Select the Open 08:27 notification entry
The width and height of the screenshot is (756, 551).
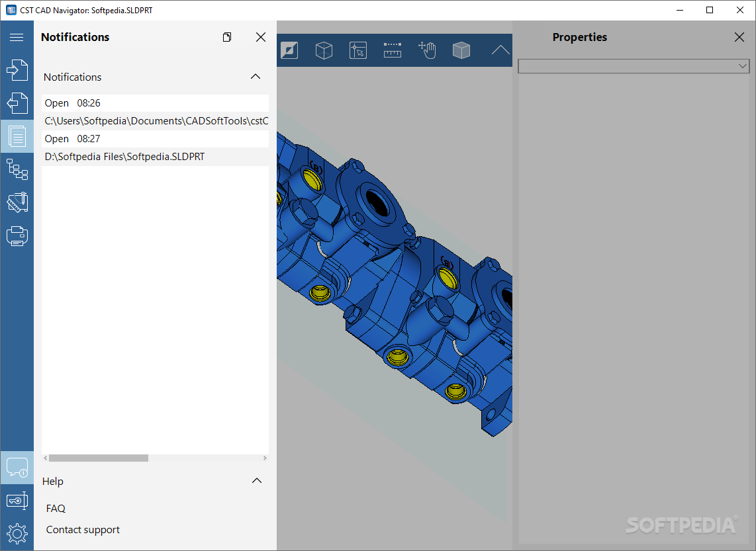[x=155, y=139]
